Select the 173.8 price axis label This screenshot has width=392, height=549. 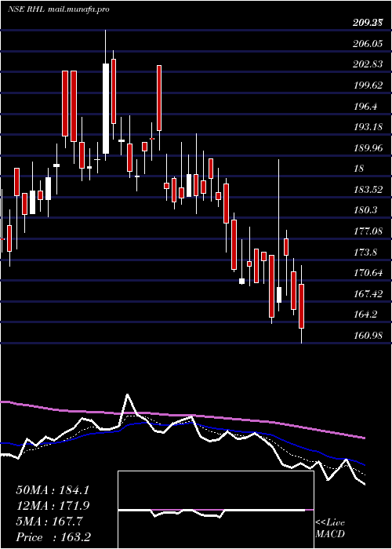(x=365, y=252)
